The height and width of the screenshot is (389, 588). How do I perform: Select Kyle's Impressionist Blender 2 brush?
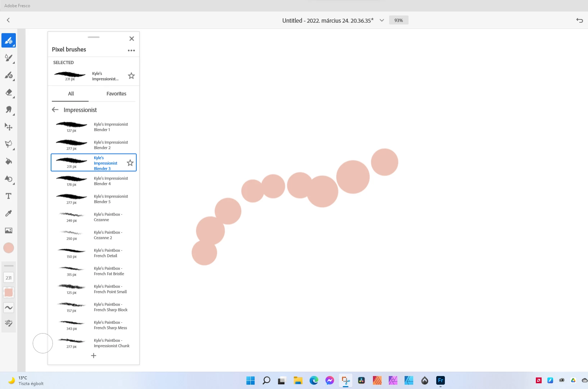click(x=94, y=145)
